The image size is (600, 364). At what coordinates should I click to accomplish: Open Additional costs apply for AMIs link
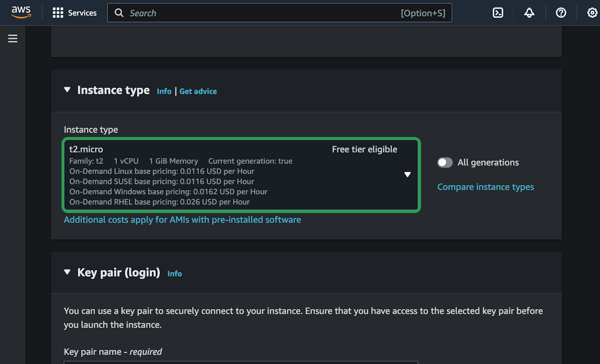click(x=182, y=219)
